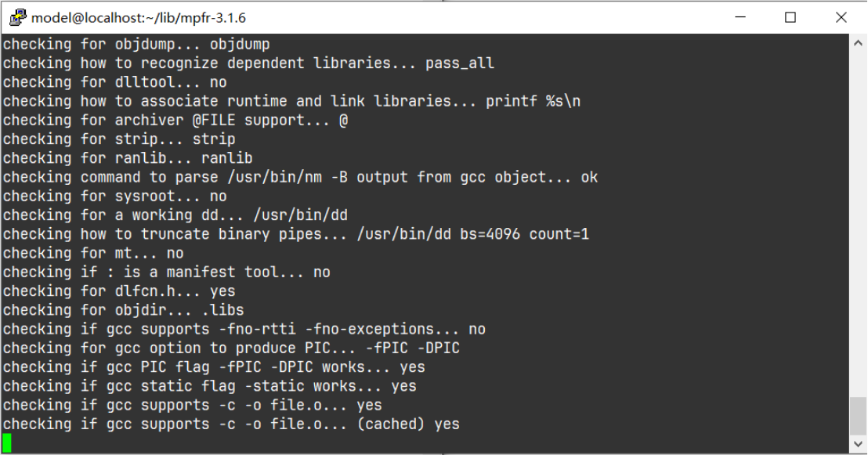
Task: Minimize the terminal window
Action: pyautogui.click(x=740, y=17)
